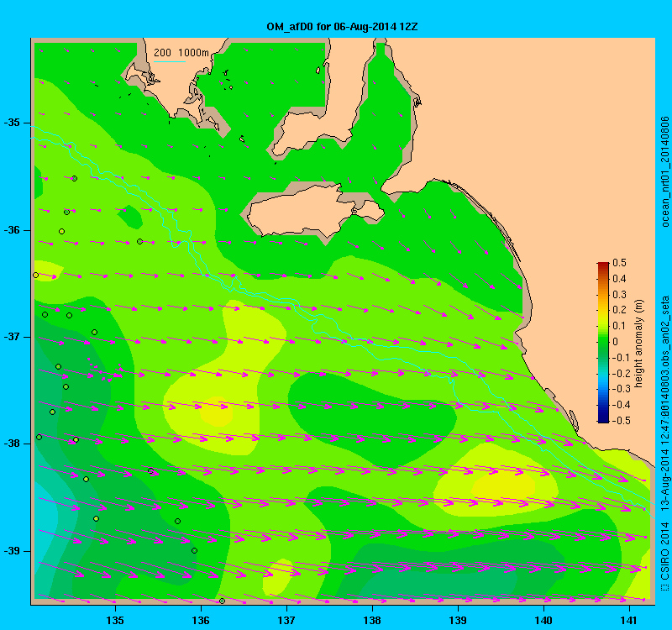
Task: Click the longitude label "141"
Action: tap(629, 621)
